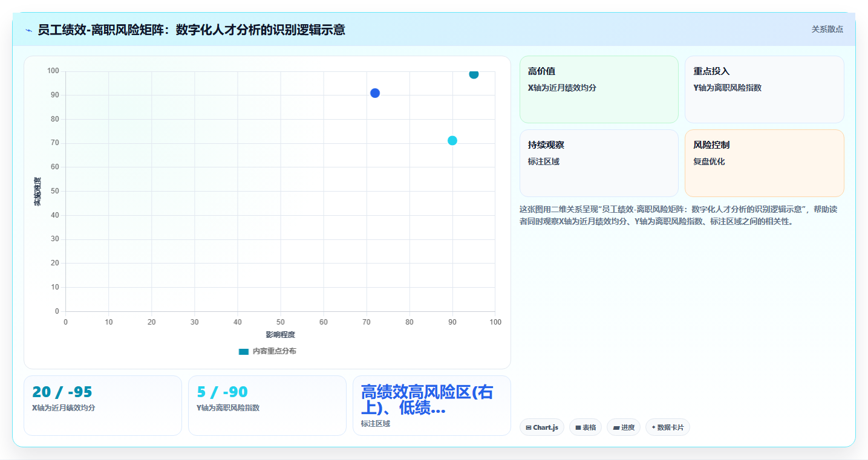
Task: Click the Y轴为离职风险指数 label under 5 / -90
Action: (x=228, y=408)
